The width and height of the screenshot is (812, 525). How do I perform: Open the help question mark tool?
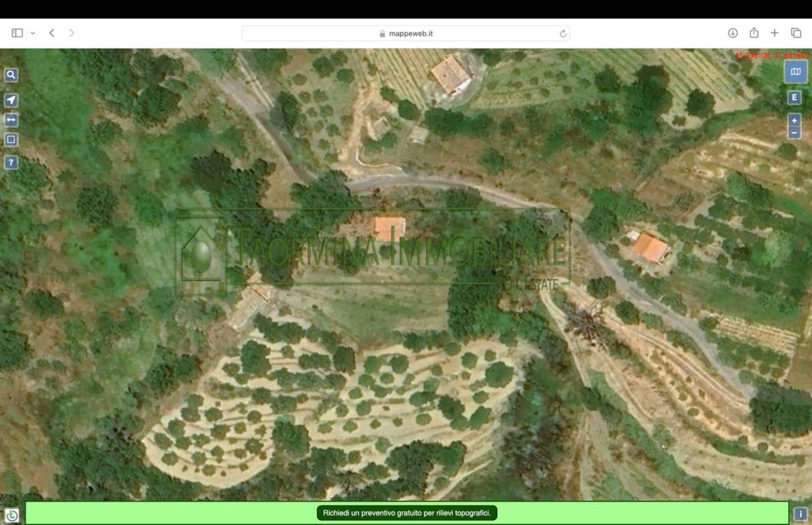click(10, 162)
